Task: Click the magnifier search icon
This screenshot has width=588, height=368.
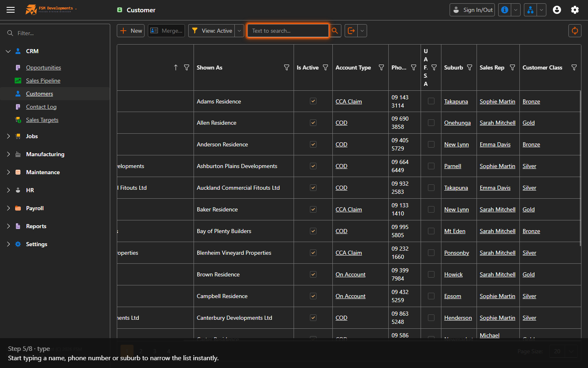Action: 335,31
